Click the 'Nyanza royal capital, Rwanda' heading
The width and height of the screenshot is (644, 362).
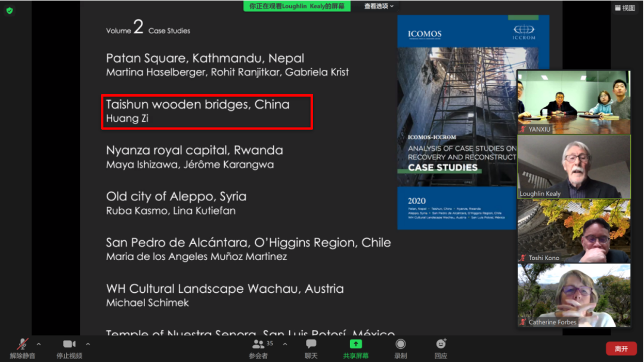tap(194, 150)
